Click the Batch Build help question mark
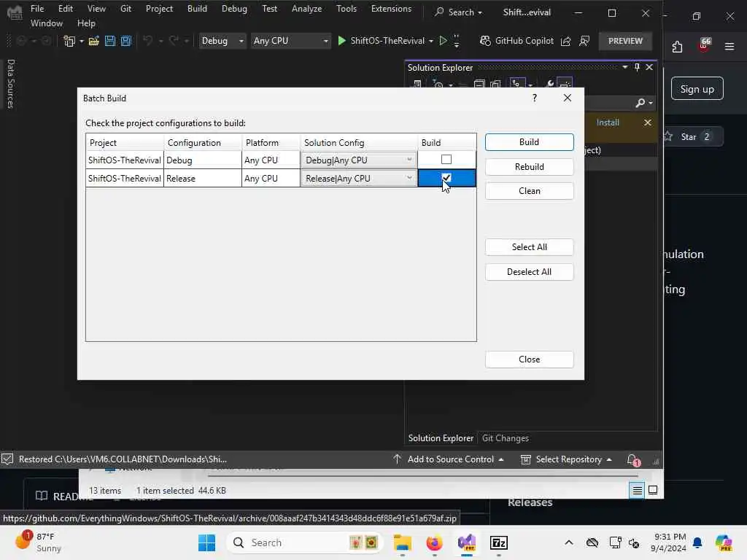Viewport: 747px width, 560px height. point(535,98)
